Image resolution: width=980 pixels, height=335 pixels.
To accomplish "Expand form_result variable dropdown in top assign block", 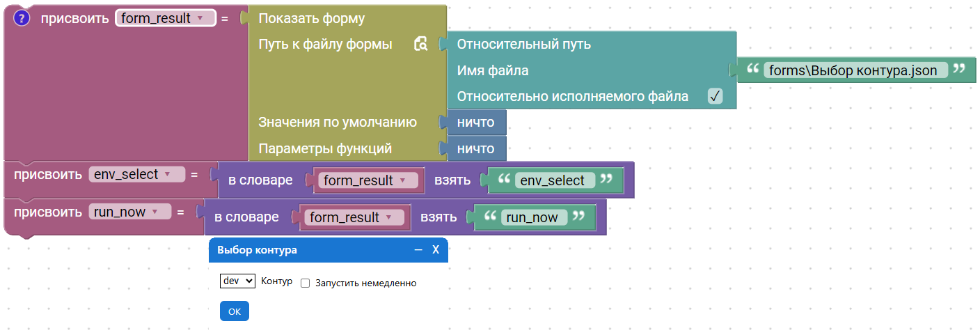I will (x=200, y=18).
